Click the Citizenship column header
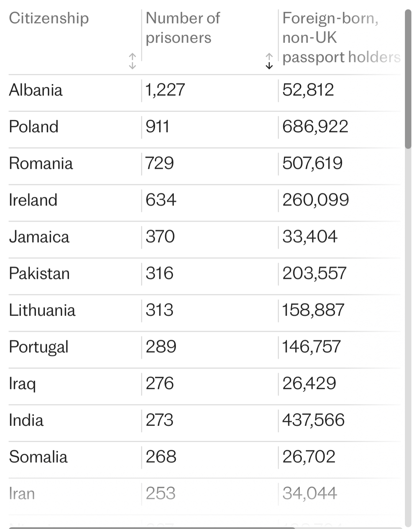The width and height of the screenshot is (420, 529). pos(49,18)
